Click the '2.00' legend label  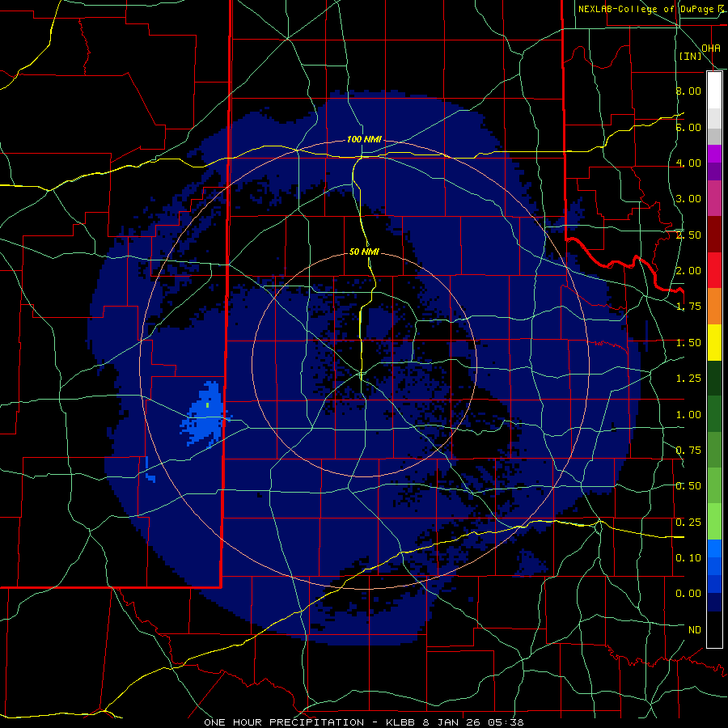coord(688,271)
